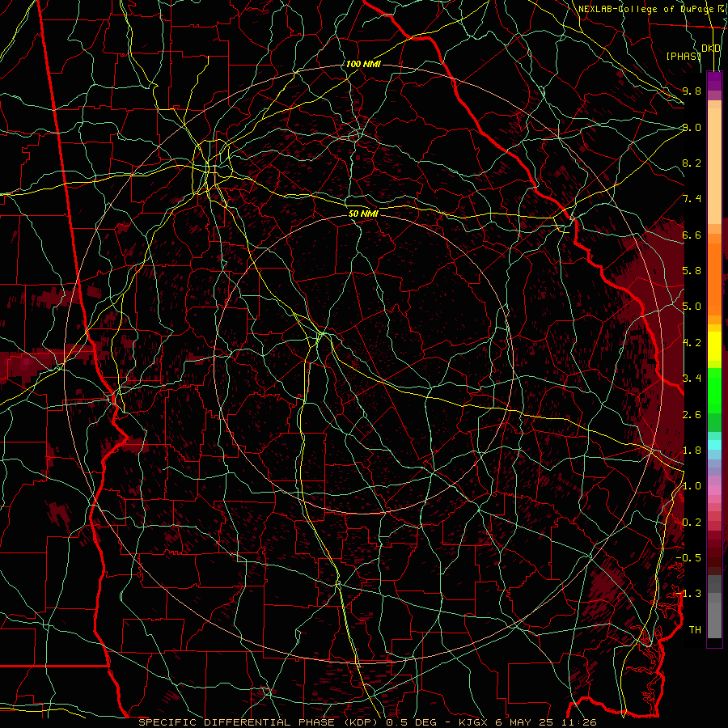Click the bright green segment of color bar
The width and height of the screenshot is (728, 728).
(714, 392)
